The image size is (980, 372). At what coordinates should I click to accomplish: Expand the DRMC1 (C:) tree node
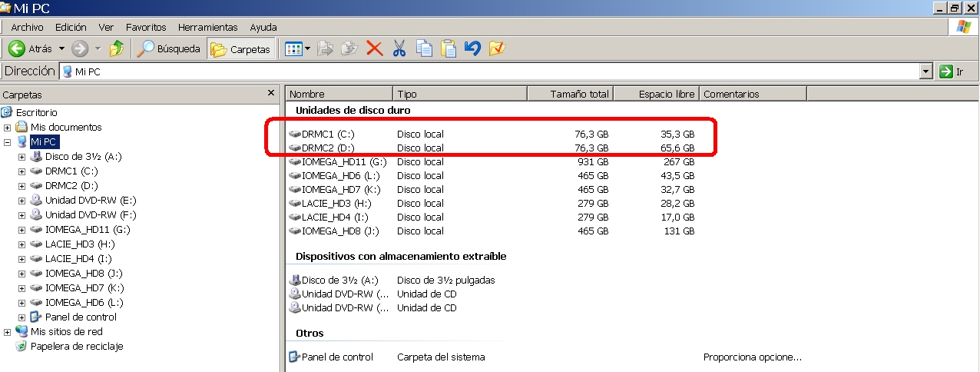point(22,171)
